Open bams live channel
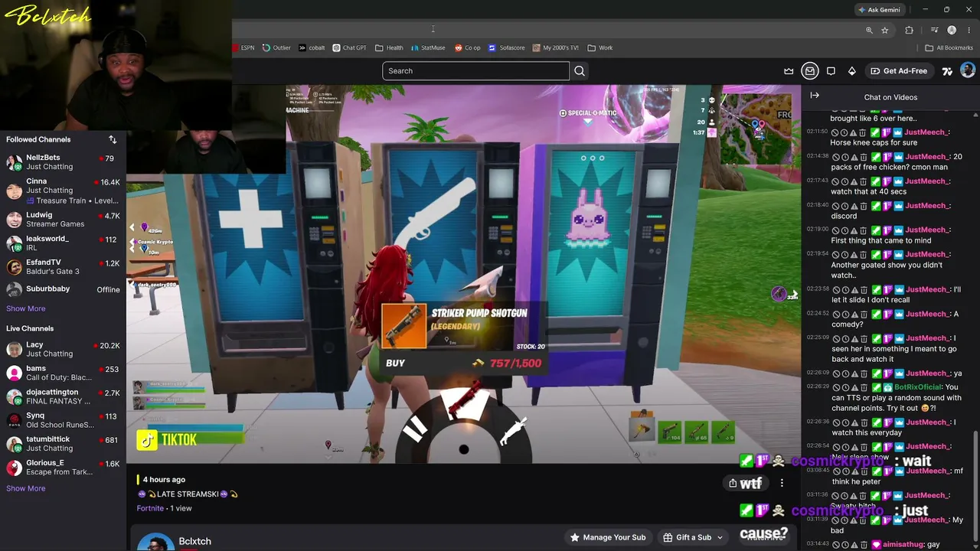The image size is (980, 551). pyautogui.click(x=63, y=373)
